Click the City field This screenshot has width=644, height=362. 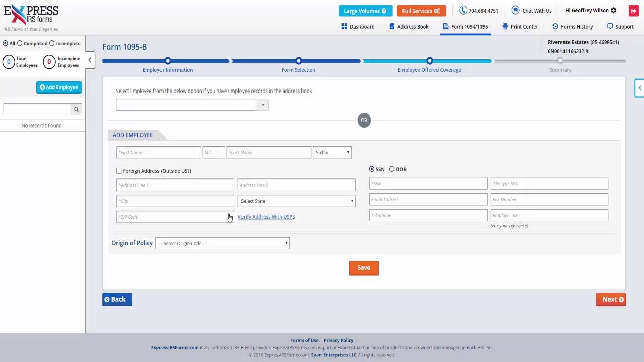pyautogui.click(x=175, y=201)
